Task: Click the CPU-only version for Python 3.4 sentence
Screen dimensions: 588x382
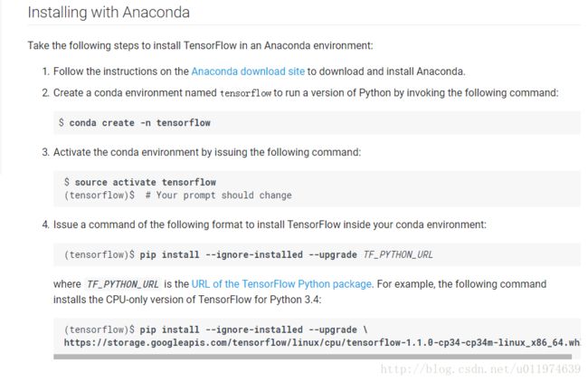Action: (187, 300)
